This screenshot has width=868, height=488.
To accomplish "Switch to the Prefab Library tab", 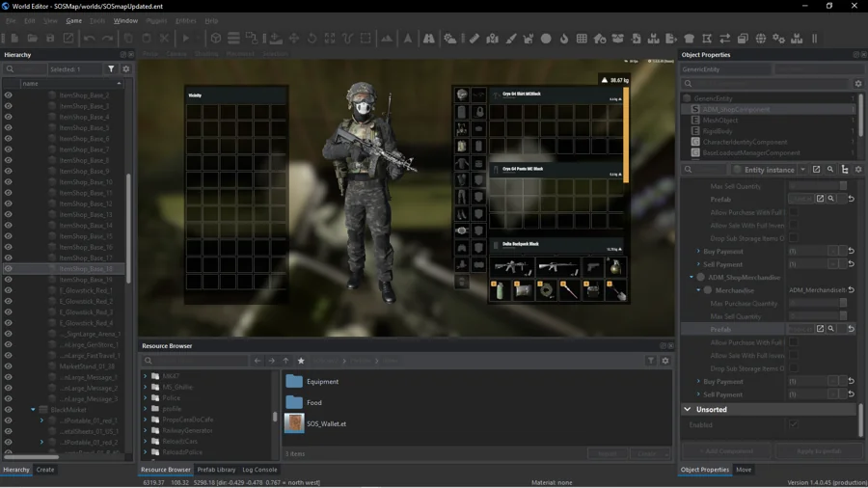I will click(216, 469).
